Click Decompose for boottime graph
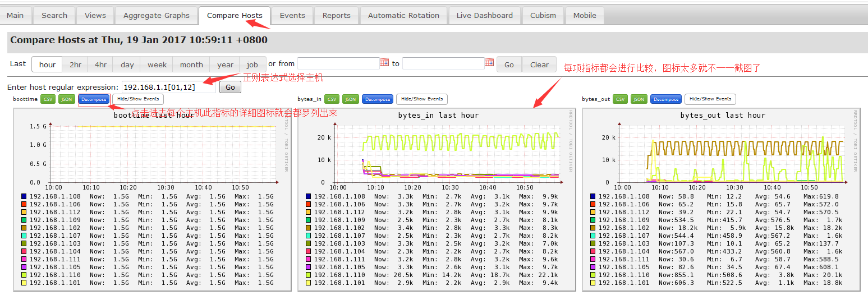The image size is (868, 295). [x=94, y=99]
